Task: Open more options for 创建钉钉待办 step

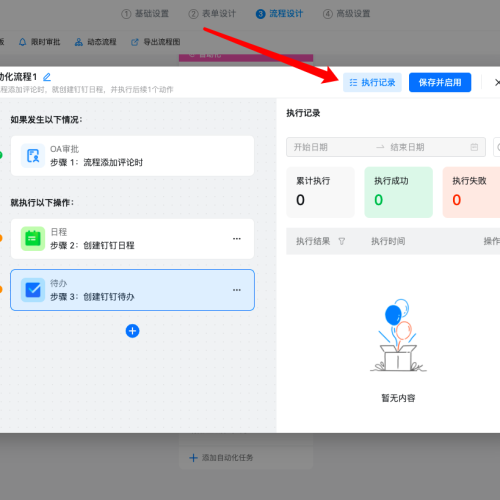Action: click(237, 290)
